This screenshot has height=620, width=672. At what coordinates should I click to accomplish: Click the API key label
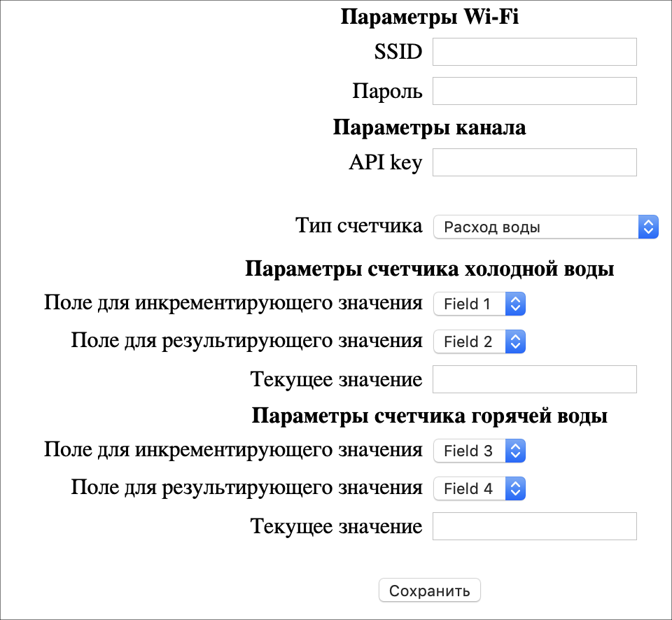(x=385, y=162)
